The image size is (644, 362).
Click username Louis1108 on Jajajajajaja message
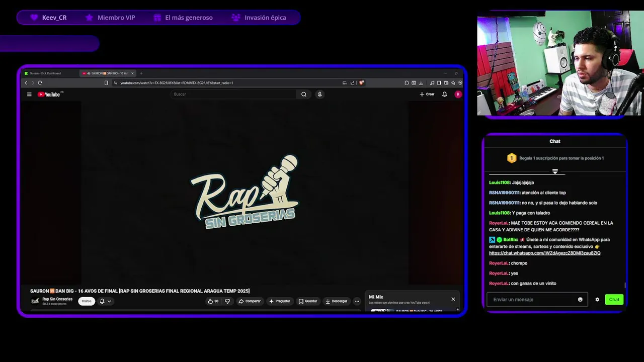pos(500,183)
